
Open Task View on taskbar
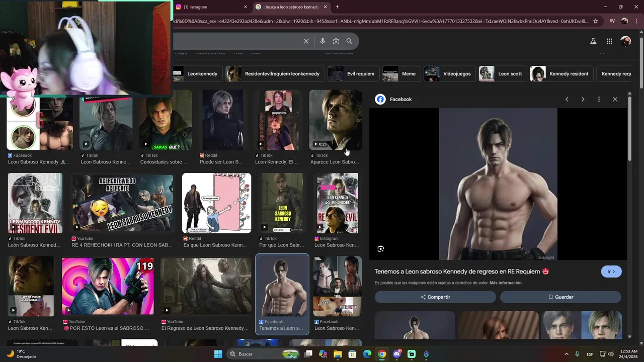tap(308, 354)
